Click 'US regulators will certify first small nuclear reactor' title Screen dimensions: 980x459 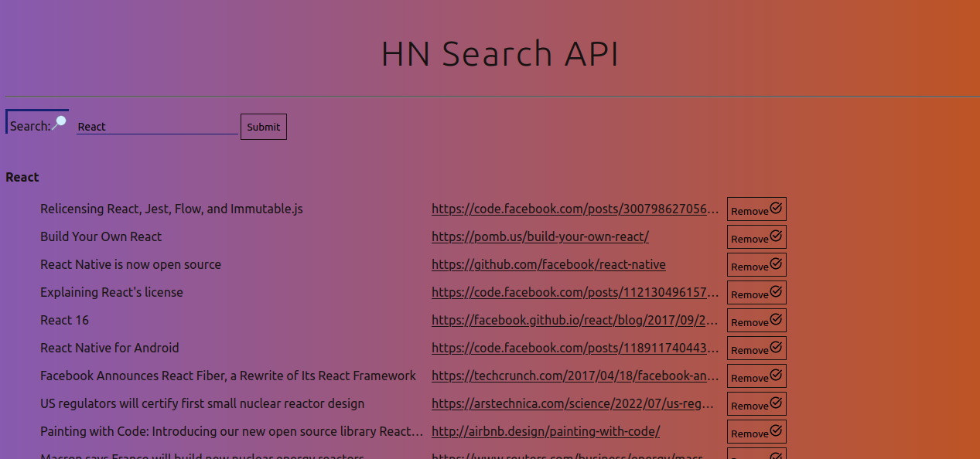[203, 403]
